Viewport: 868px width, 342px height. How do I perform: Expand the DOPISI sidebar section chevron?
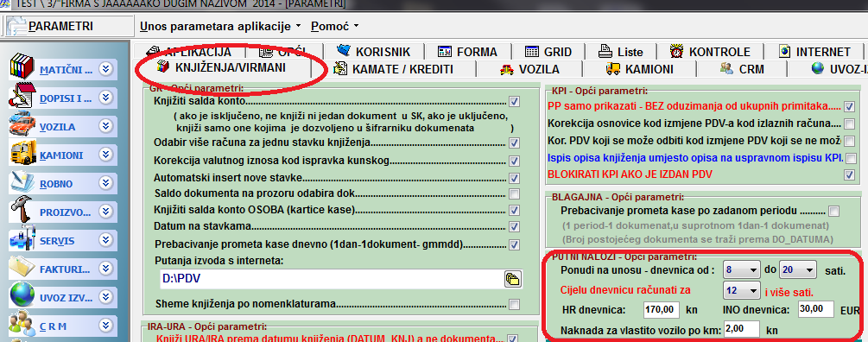pyautogui.click(x=105, y=98)
